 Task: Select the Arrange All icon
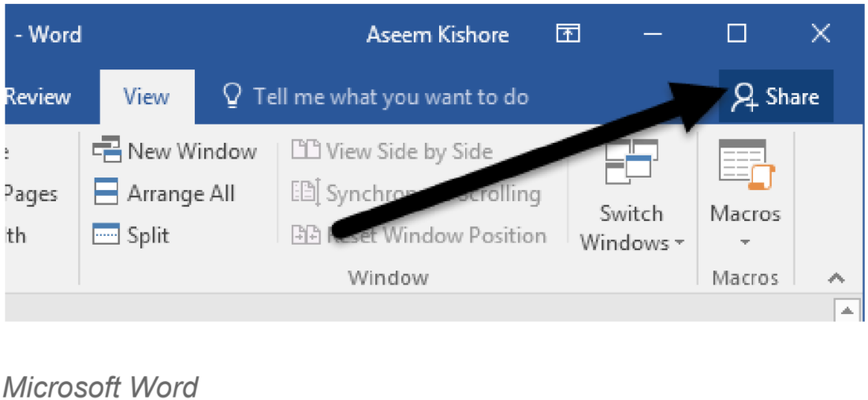point(107,193)
